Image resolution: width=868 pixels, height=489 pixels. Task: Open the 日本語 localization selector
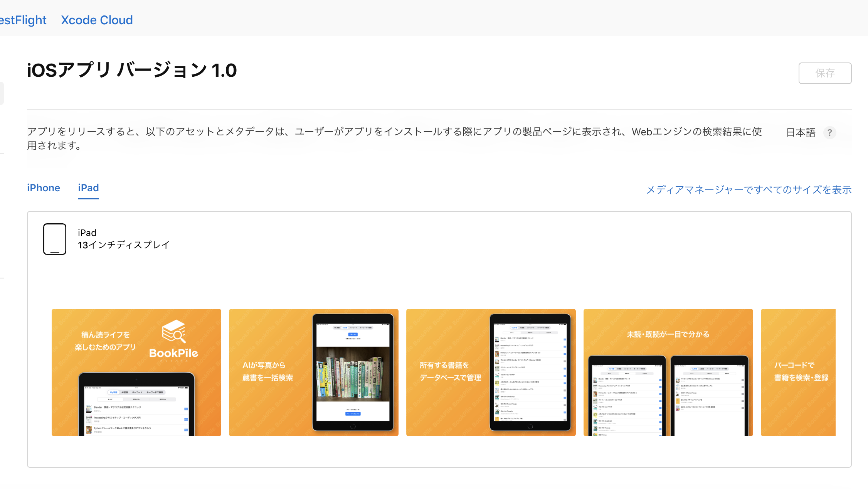800,132
